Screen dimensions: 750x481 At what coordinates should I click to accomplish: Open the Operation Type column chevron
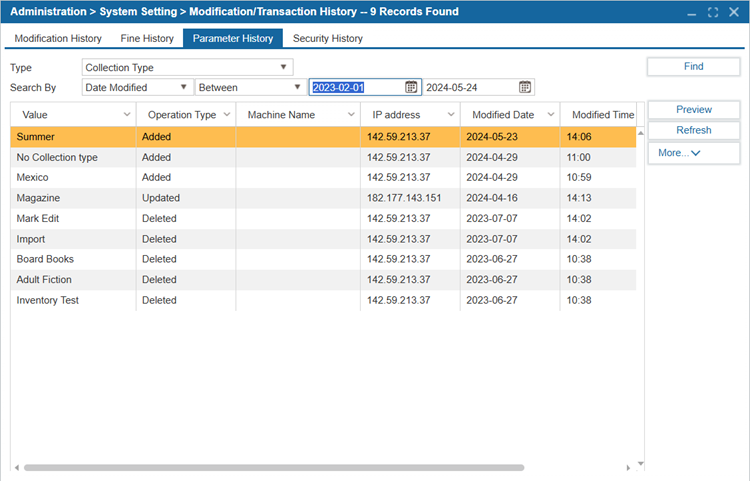227,114
